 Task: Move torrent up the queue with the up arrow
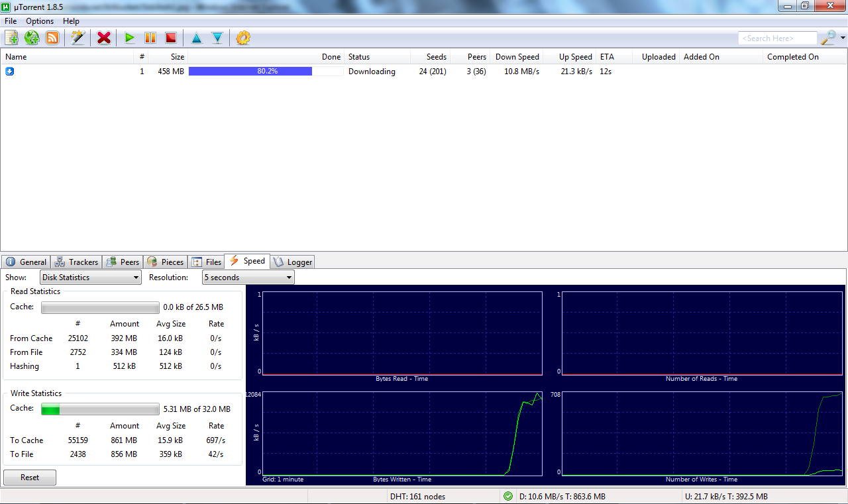point(196,38)
